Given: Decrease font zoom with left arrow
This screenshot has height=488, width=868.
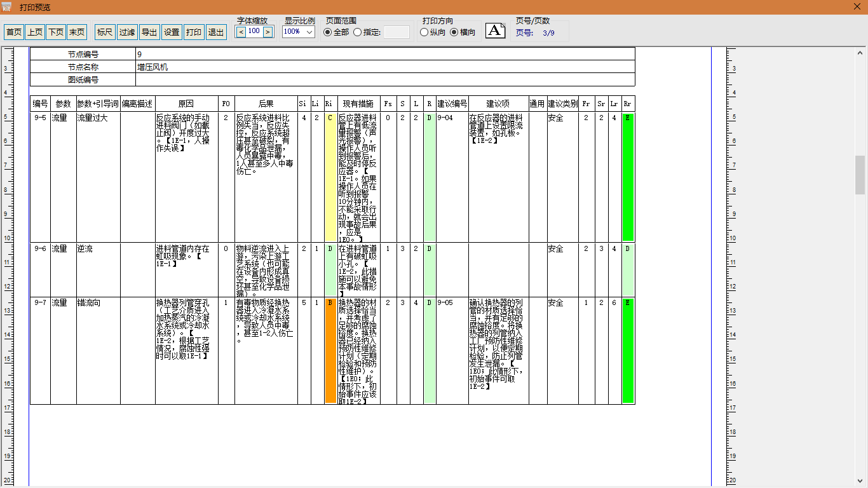Looking at the screenshot, I should (241, 31).
